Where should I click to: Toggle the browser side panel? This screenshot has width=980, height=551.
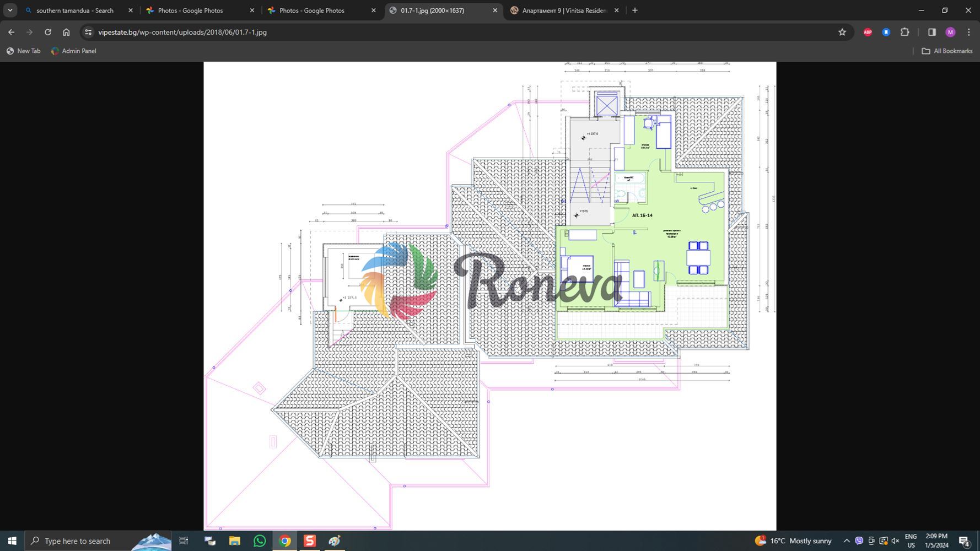click(931, 32)
